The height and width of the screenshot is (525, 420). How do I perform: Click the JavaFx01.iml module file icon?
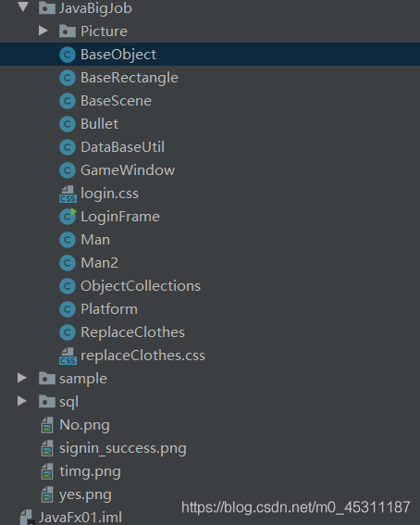[x=27, y=518]
